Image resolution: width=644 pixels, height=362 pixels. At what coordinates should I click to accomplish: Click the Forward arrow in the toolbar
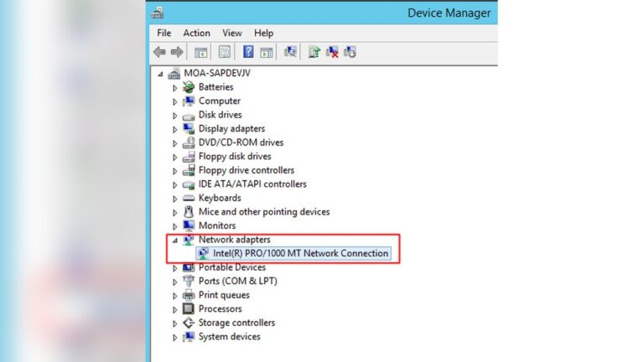(x=177, y=52)
